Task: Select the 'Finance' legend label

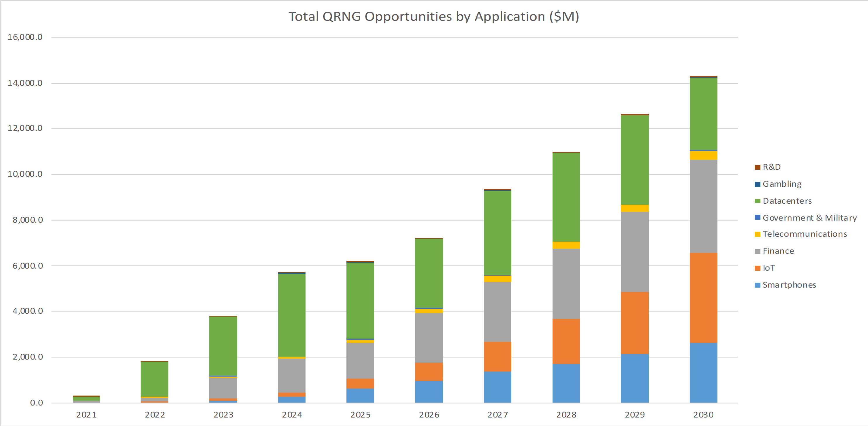Action: [778, 251]
